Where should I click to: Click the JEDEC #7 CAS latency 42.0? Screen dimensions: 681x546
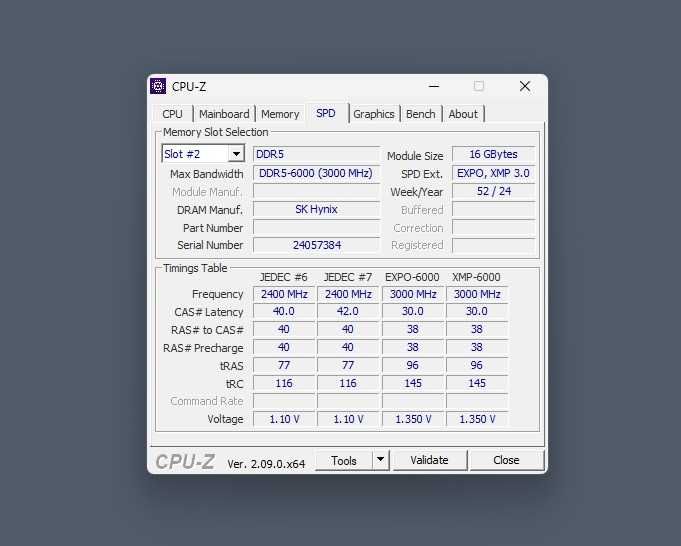(348, 311)
